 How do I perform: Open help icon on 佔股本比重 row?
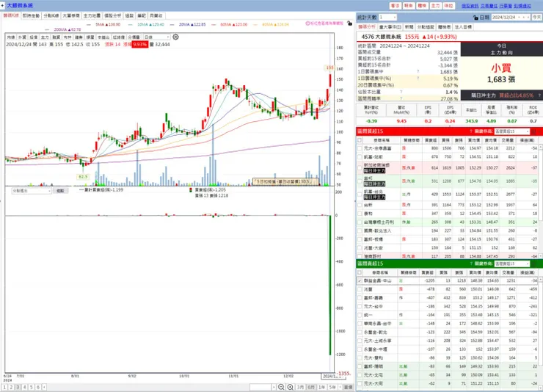[x=401, y=92]
